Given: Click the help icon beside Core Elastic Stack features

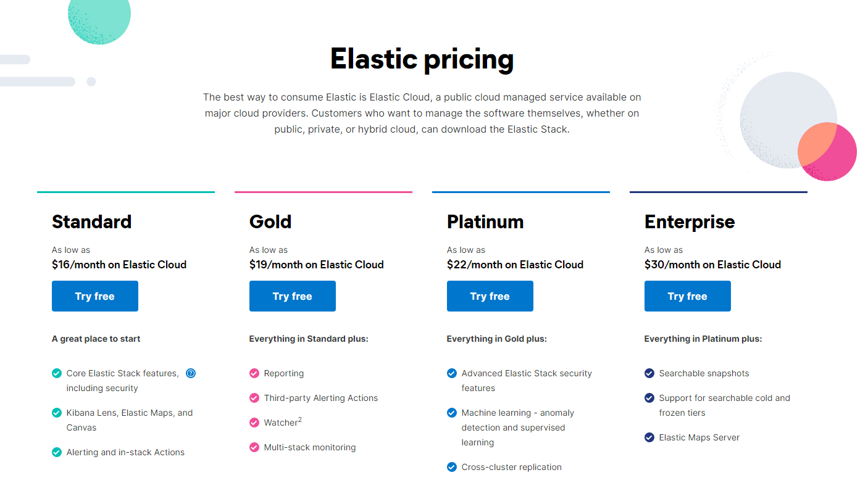Looking at the screenshot, I should (x=191, y=373).
